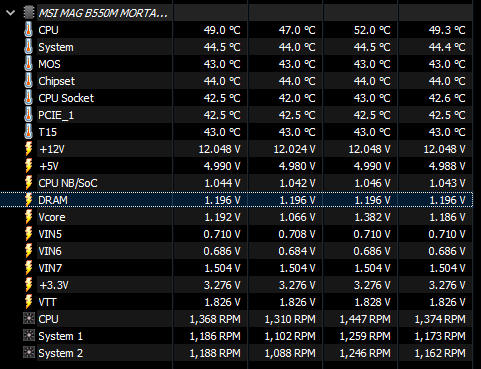This screenshot has width=481, height=369.
Task: Select the System 1 fan label
Action: (60, 336)
